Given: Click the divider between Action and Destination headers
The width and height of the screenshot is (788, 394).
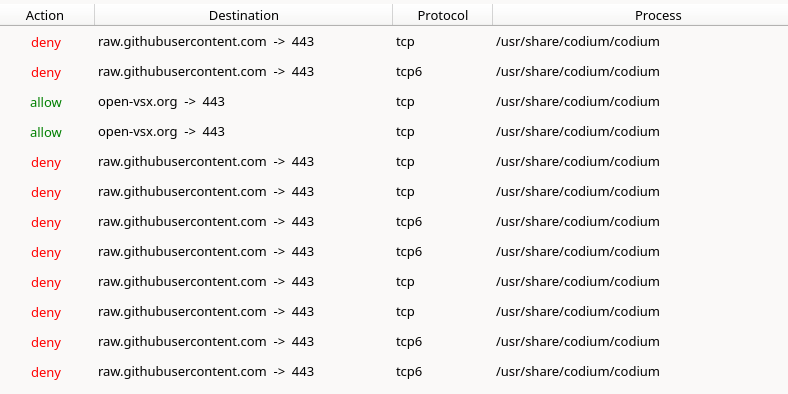Looking at the screenshot, I should coord(94,15).
